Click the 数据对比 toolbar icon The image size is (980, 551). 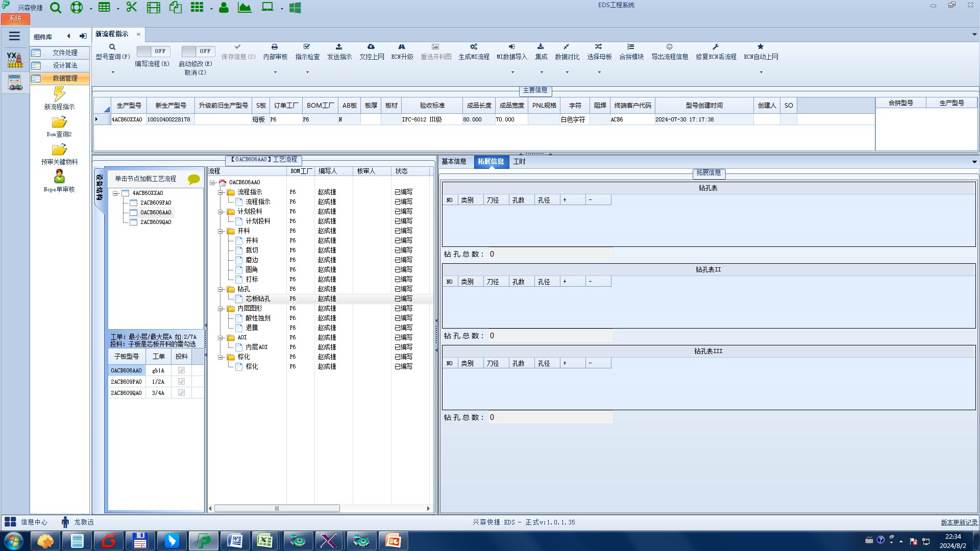[x=567, y=47]
